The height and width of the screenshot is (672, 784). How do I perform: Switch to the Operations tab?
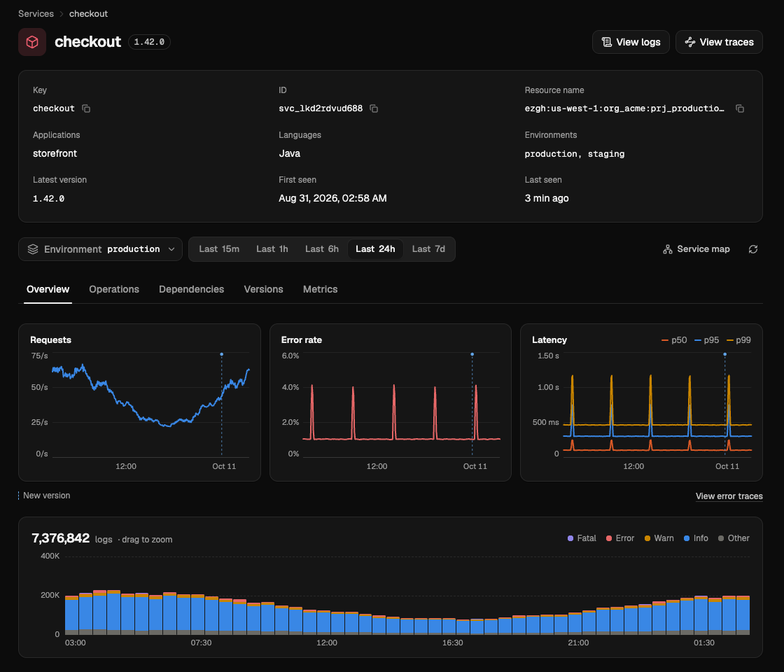tap(114, 290)
